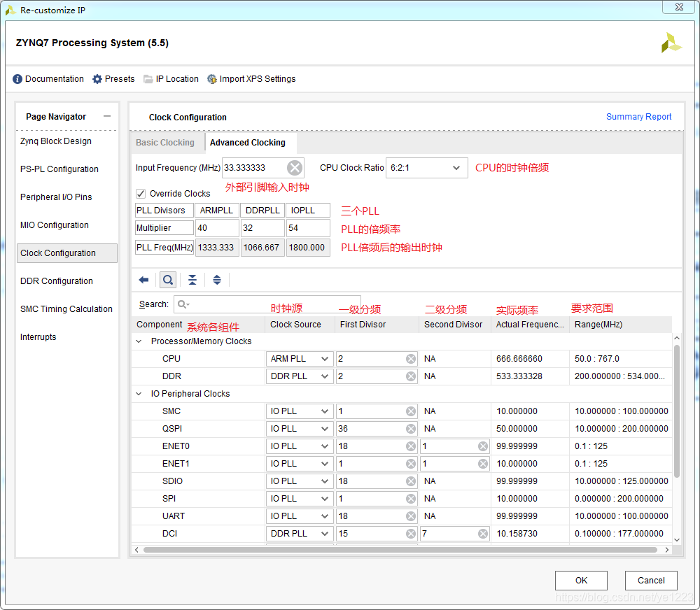Collapse Processor/Memory Clocks group

(x=139, y=341)
